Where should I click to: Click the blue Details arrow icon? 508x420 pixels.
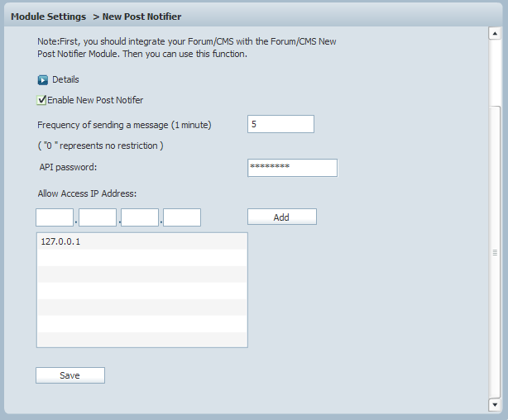point(43,80)
